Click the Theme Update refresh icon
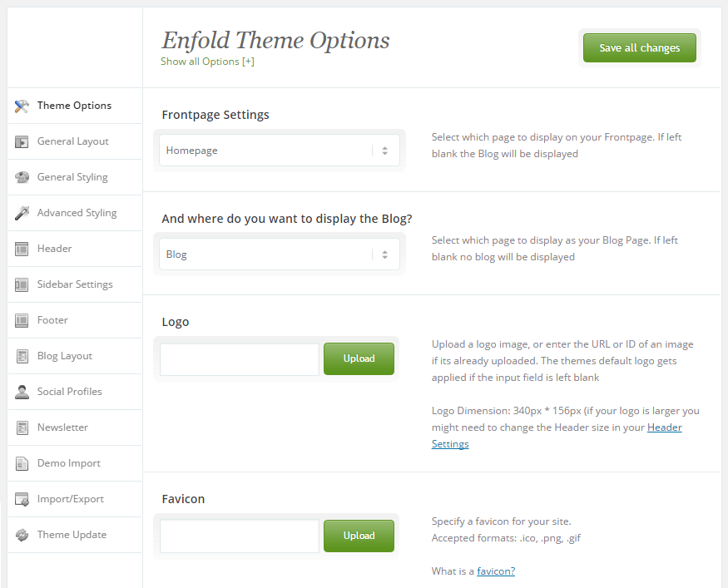 coord(22,535)
